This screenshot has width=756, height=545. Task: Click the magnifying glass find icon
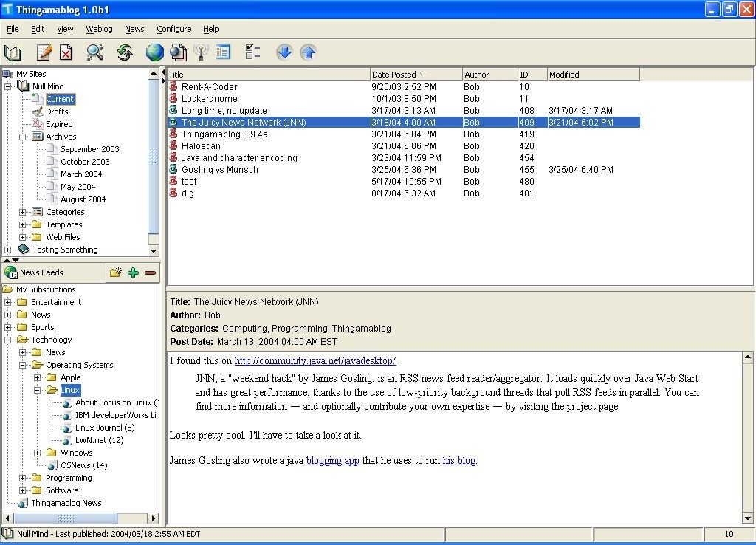click(x=95, y=52)
